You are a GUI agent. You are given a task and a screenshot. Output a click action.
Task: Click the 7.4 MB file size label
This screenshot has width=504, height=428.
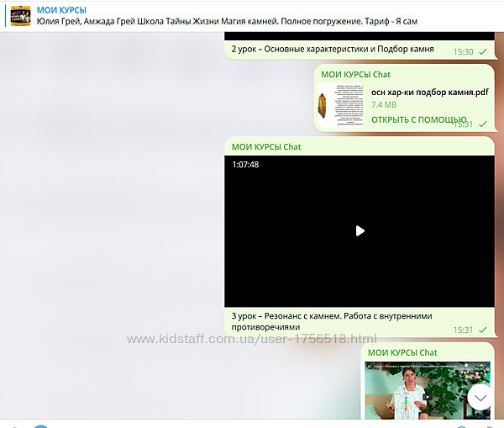click(384, 105)
